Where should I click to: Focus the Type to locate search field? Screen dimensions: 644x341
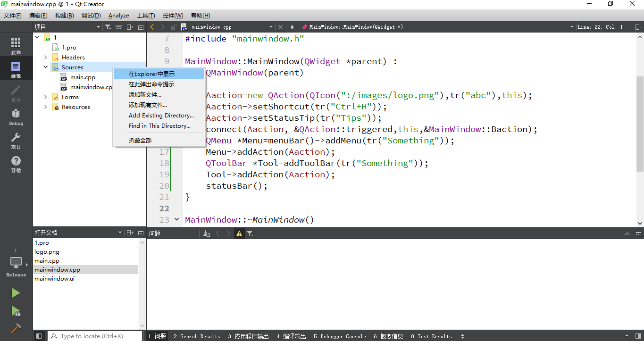coord(94,336)
